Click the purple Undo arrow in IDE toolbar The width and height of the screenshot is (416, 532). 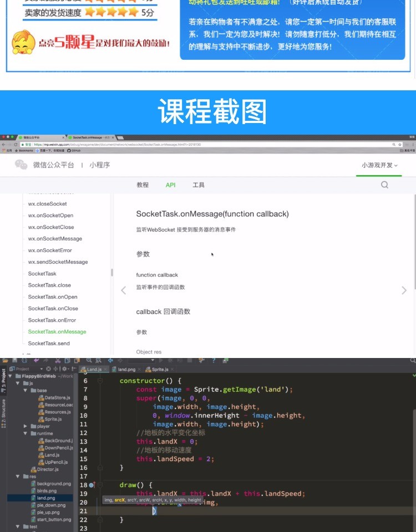point(37,360)
